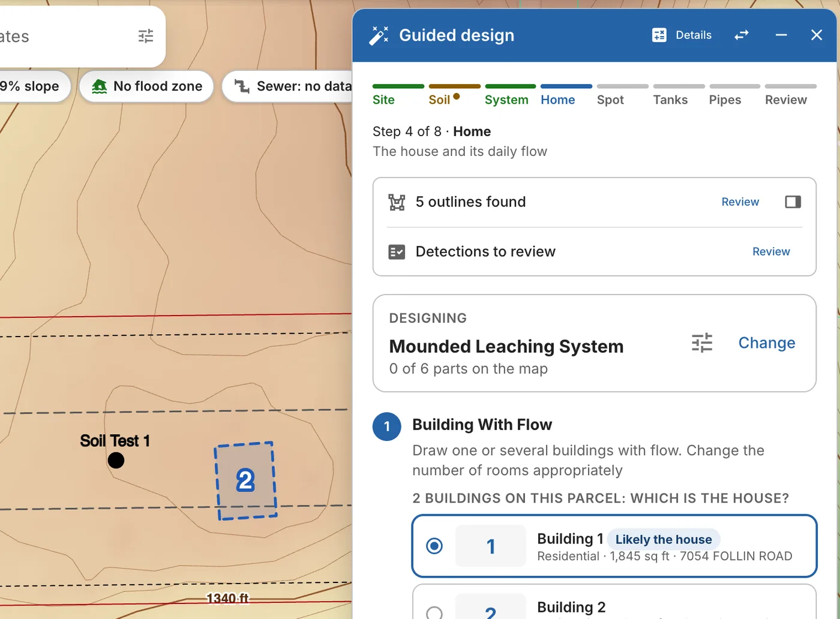Click Change to switch system type

point(767,343)
